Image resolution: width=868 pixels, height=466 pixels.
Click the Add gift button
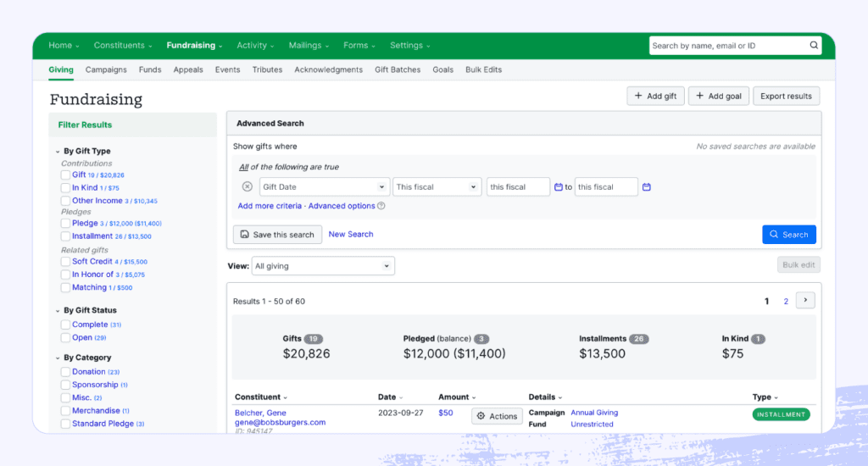click(x=655, y=96)
